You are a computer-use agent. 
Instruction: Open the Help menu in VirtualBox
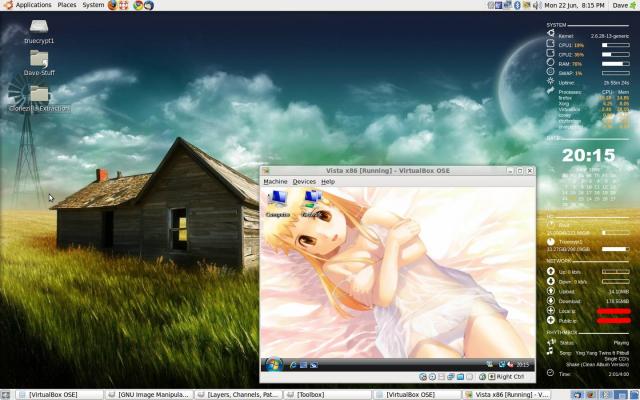click(x=328, y=181)
